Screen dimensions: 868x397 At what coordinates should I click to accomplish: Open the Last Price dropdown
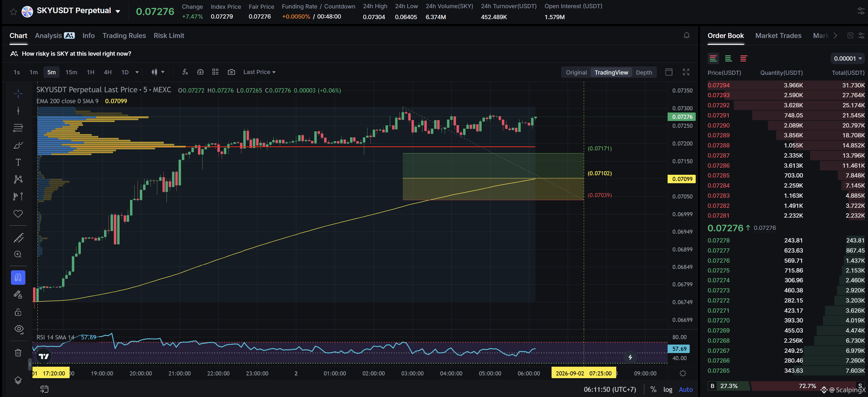click(x=259, y=72)
